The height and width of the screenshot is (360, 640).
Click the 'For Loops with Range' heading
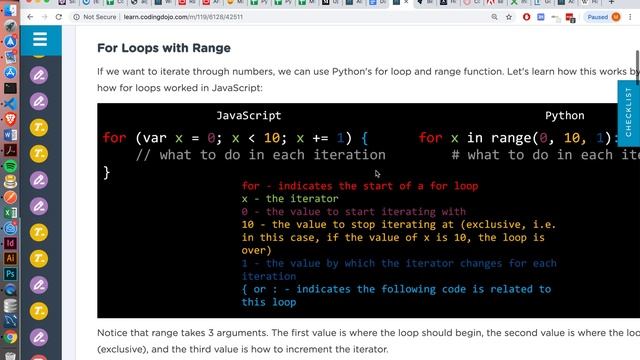pos(164,48)
